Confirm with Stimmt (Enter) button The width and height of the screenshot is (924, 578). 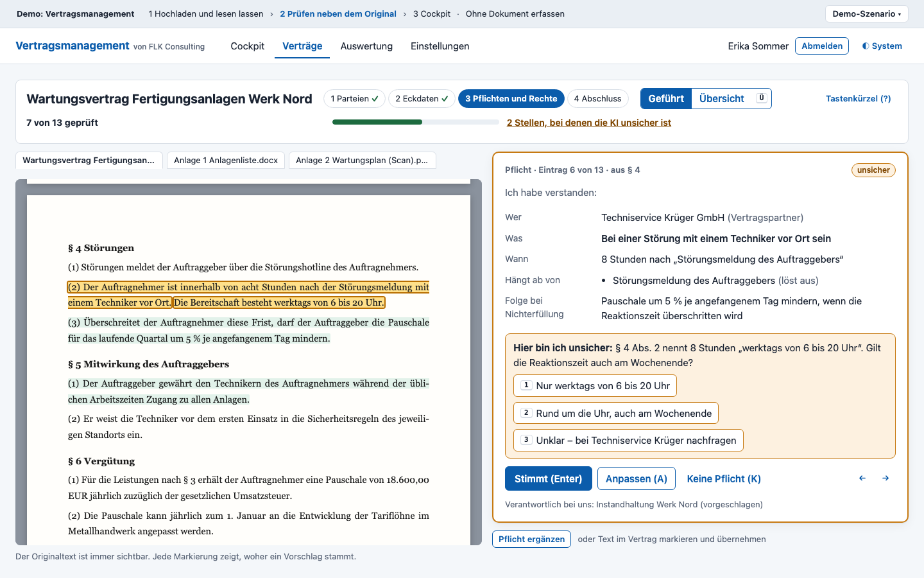click(549, 478)
